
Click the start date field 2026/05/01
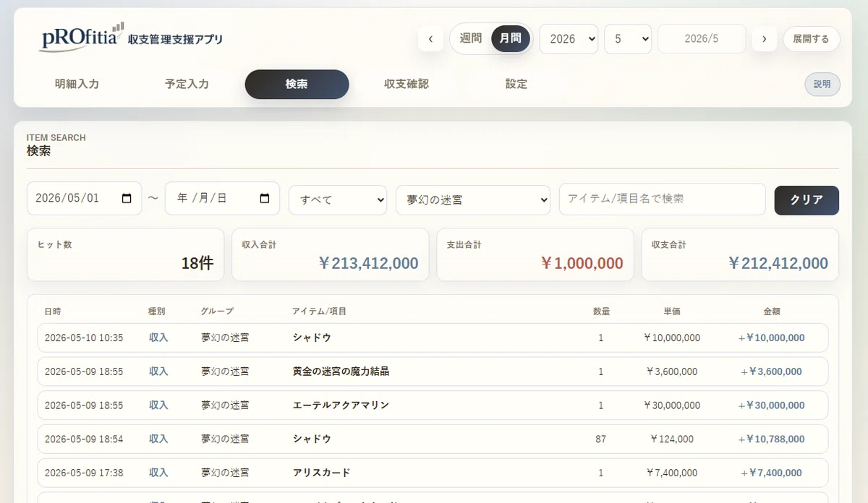pos(84,198)
